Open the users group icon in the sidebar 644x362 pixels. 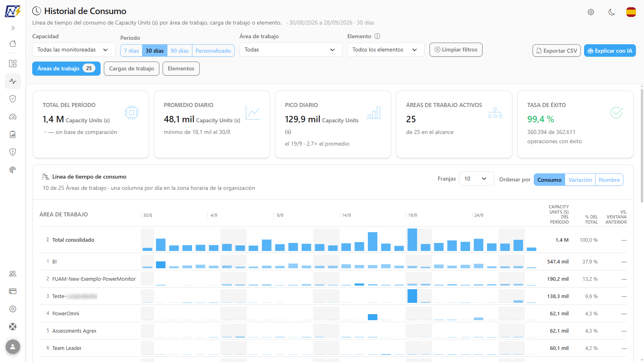point(13,274)
